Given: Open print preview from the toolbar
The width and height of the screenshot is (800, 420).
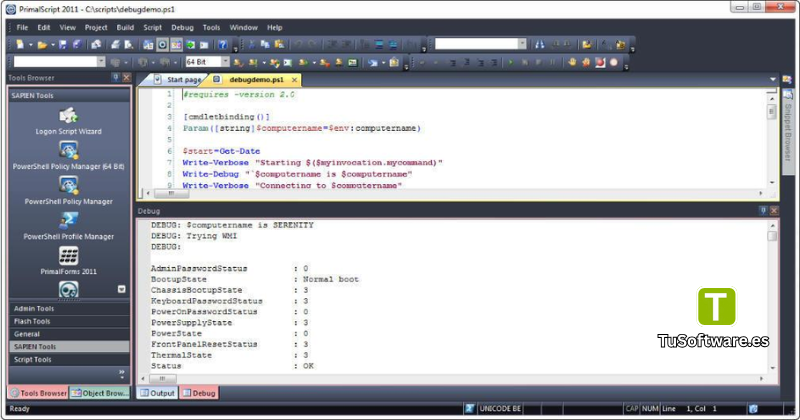Looking at the screenshot, I should [129, 45].
